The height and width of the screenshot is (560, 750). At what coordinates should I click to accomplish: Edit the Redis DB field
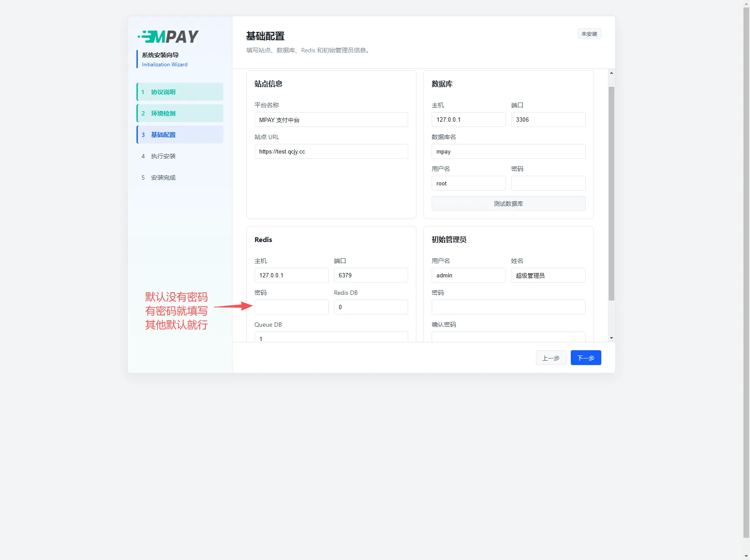click(x=371, y=307)
